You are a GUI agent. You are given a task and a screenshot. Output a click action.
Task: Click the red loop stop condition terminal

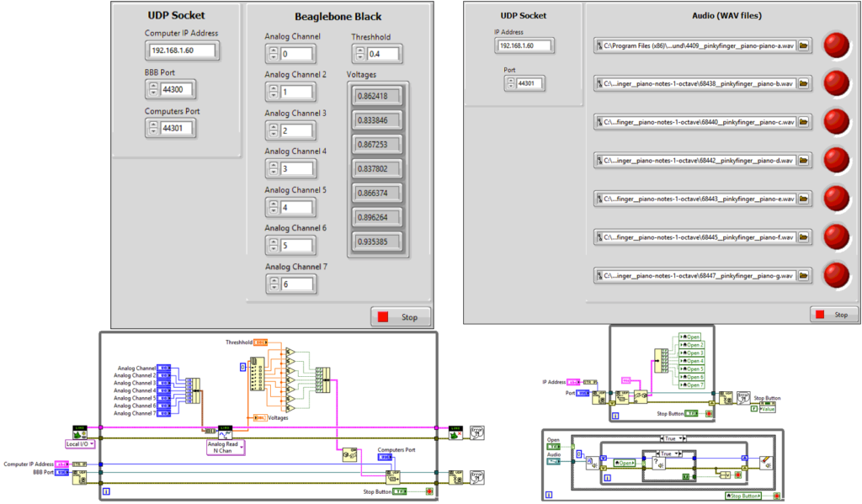[429, 491]
